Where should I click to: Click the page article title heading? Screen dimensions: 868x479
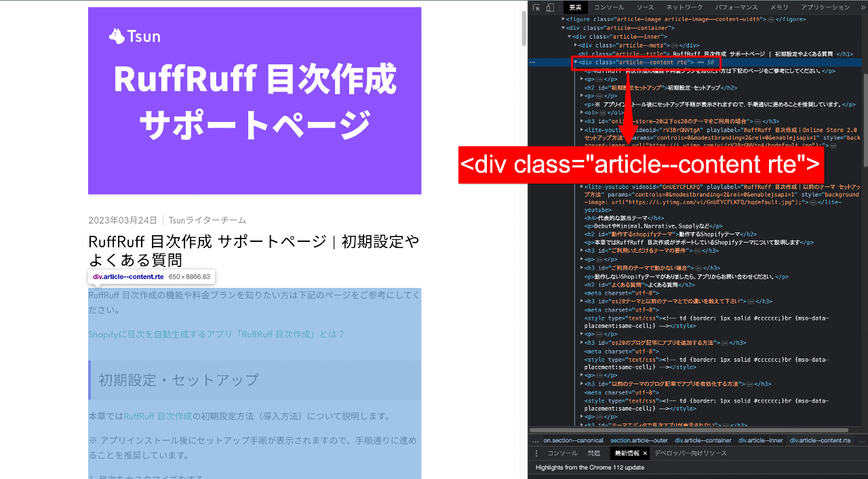254,251
